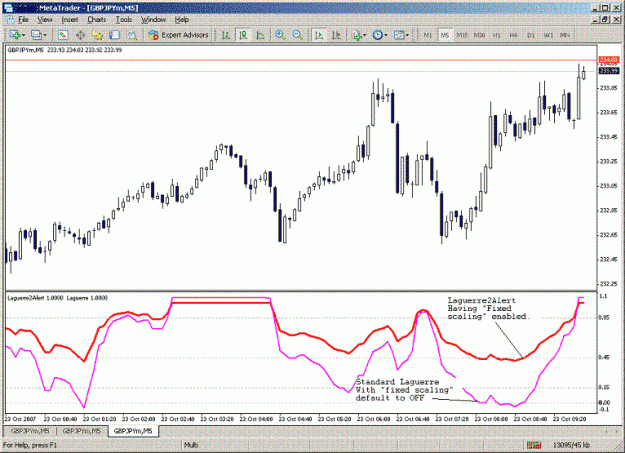This screenshot has width=625, height=453.
Task: Select the H4 timeframe
Action: click(513, 35)
